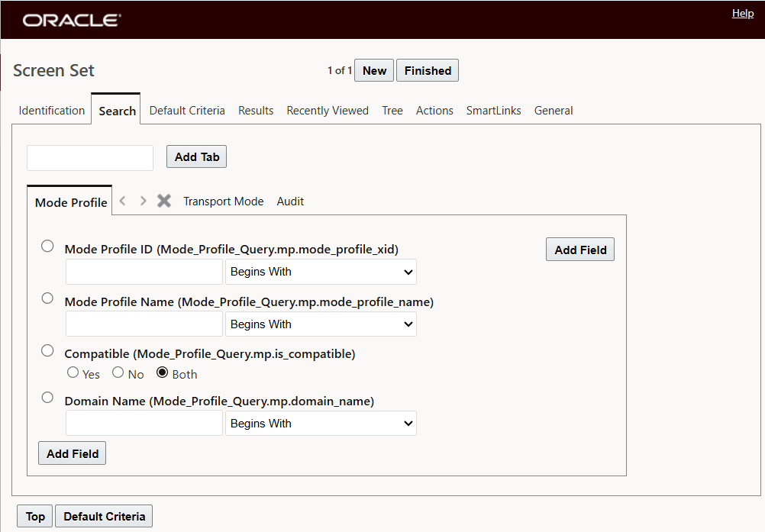Open the Begins With dropdown for Mode Profile ID
Image resolution: width=765 pixels, height=532 pixels.
pos(321,272)
